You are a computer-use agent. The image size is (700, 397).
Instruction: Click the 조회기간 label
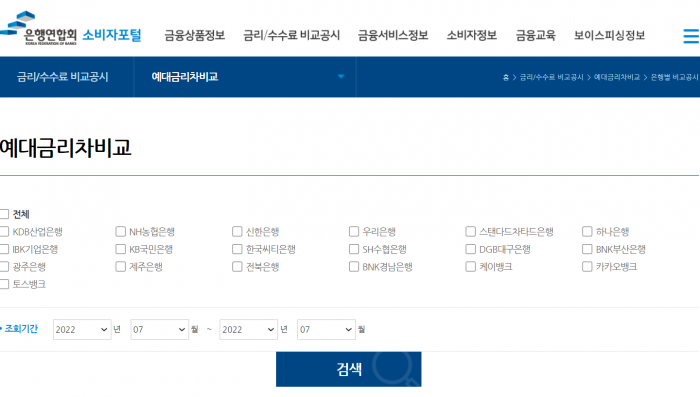click(21, 329)
